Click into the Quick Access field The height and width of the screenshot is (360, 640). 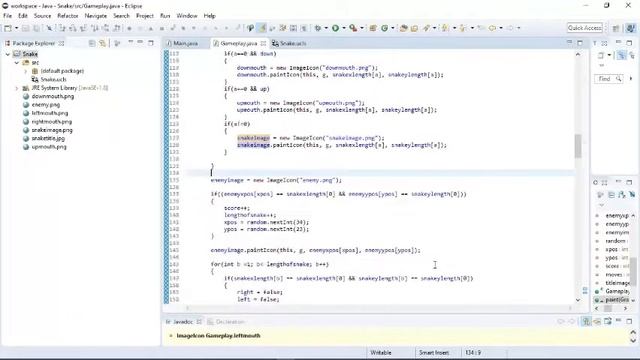(x=584, y=28)
